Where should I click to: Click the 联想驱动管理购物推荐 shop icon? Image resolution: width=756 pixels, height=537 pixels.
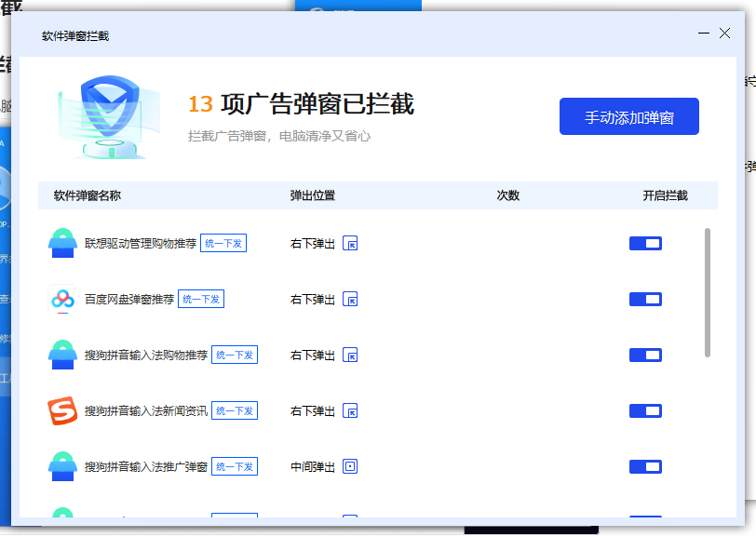(x=62, y=243)
